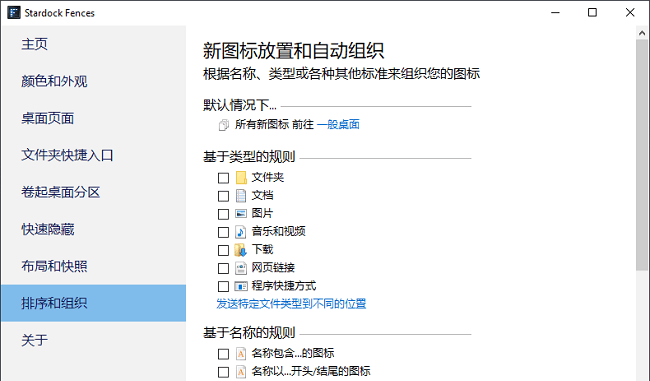Click the 音乐和视频 label text
Image resolution: width=650 pixels, height=381 pixels.
coord(279,231)
